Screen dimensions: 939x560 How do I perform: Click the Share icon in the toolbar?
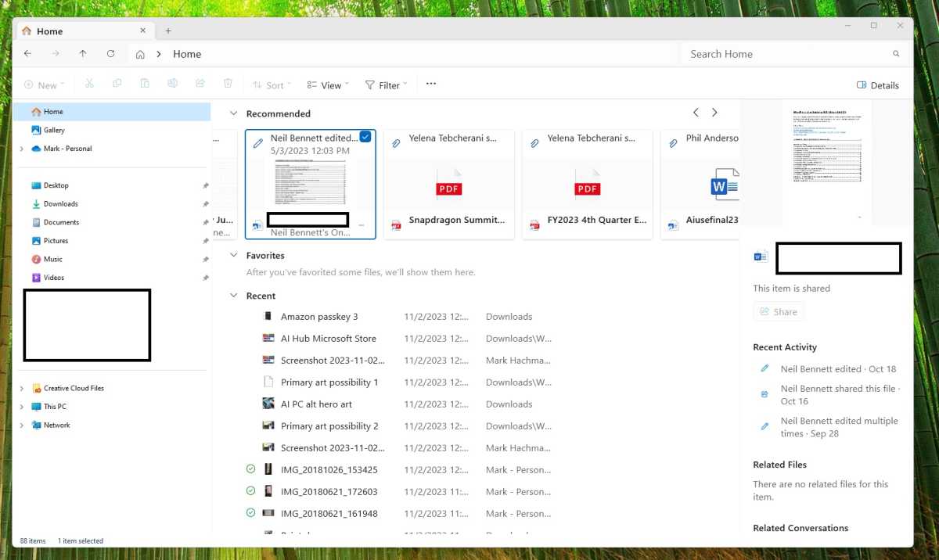click(200, 84)
